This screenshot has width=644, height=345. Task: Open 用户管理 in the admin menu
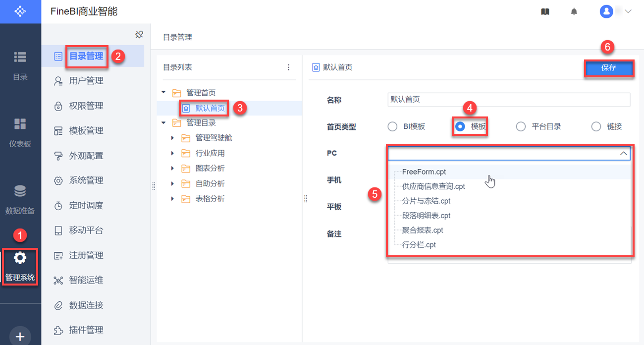[x=86, y=81]
